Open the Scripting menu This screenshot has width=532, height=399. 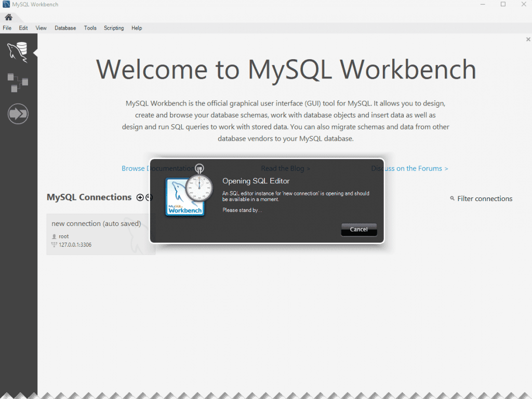pyautogui.click(x=114, y=28)
